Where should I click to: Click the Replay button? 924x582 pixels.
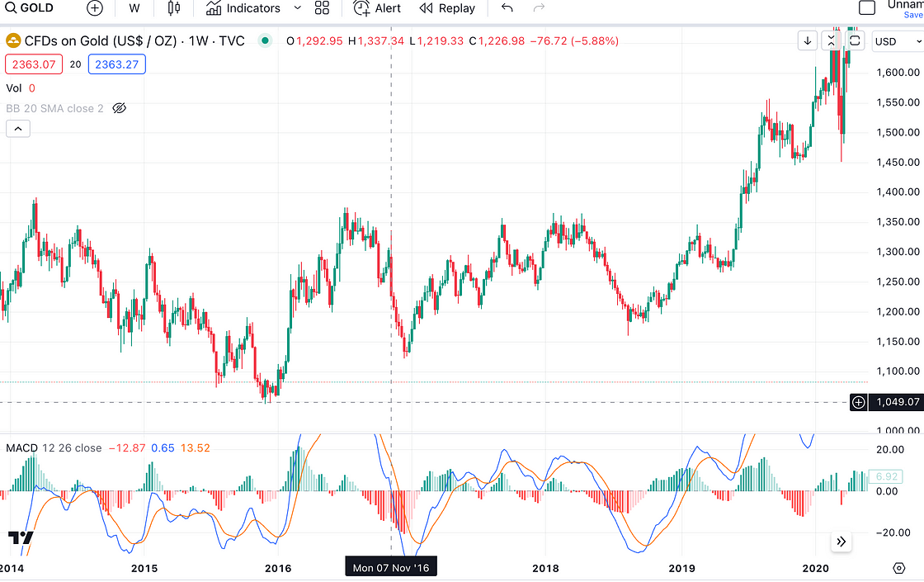pyautogui.click(x=447, y=7)
